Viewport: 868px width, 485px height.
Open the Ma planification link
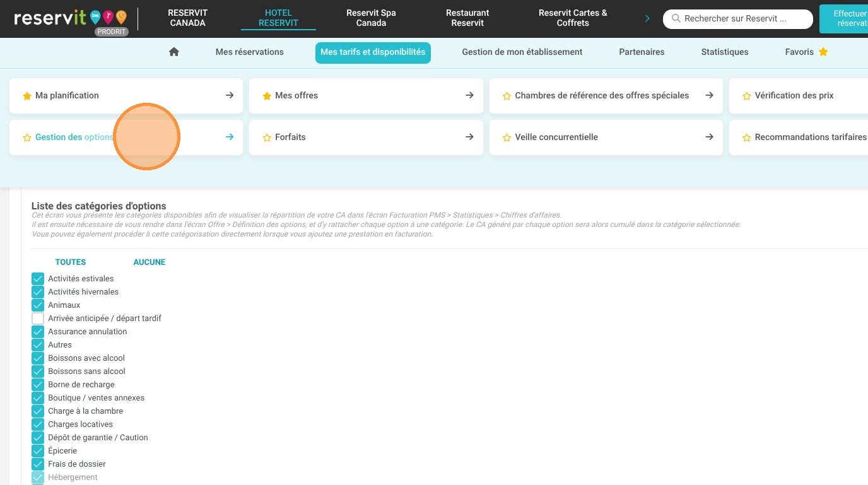(x=67, y=96)
